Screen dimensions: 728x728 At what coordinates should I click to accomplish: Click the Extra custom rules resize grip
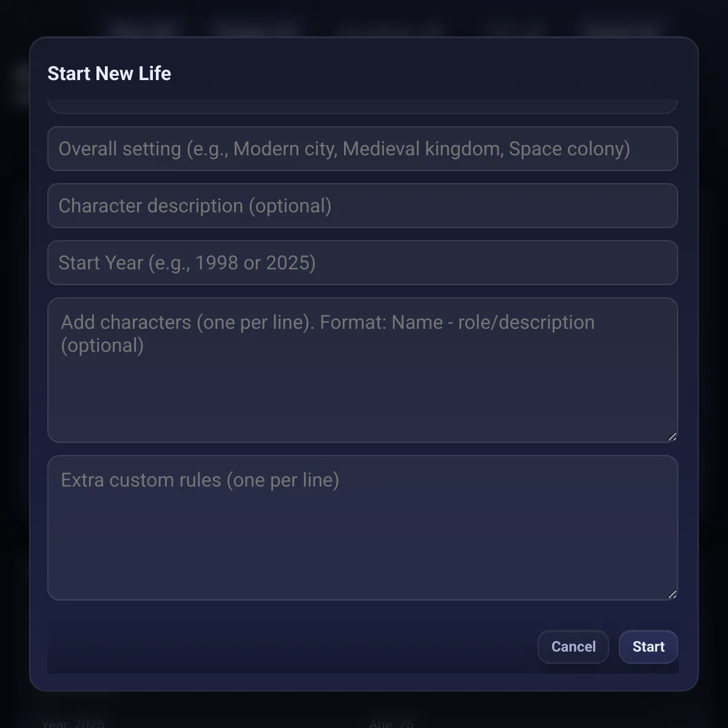pos(672,595)
